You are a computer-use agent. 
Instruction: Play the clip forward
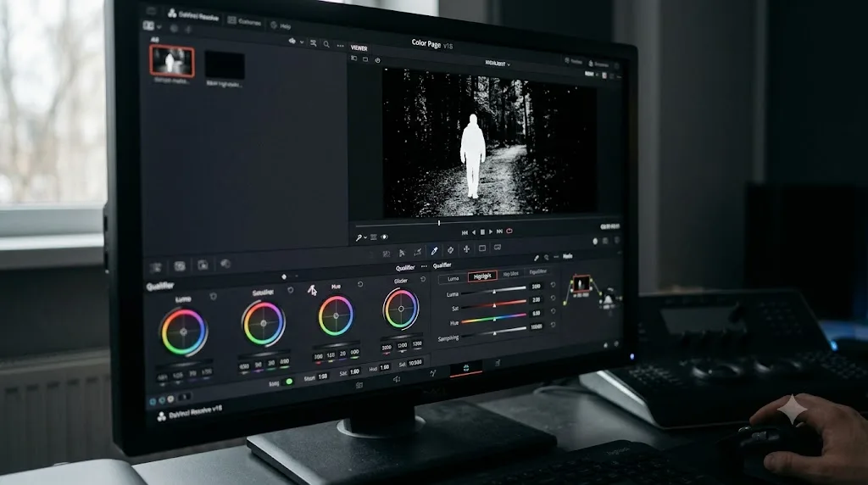pos(491,231)
